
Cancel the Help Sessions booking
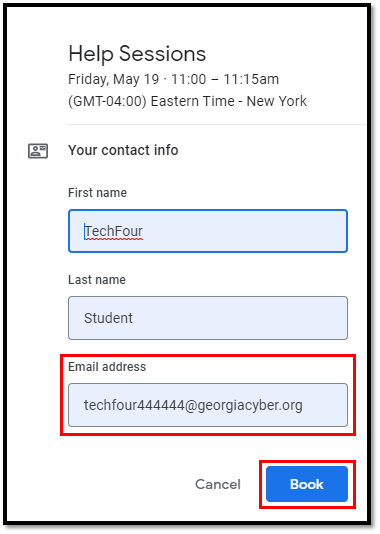218,484
